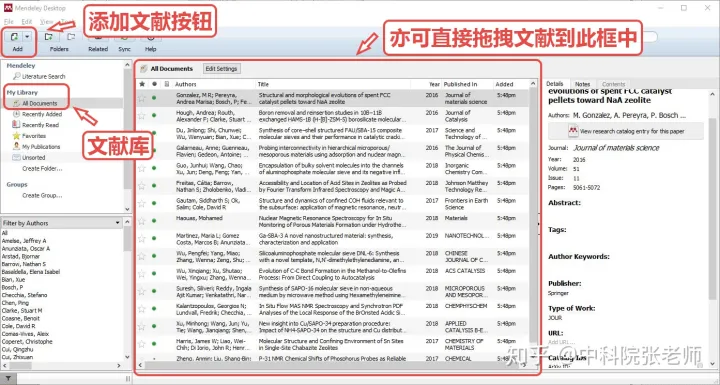Toggle favorite star for Wu, Pengfei paper
Viewport: 720px width, 385px height.
click(x=142, y=256)
